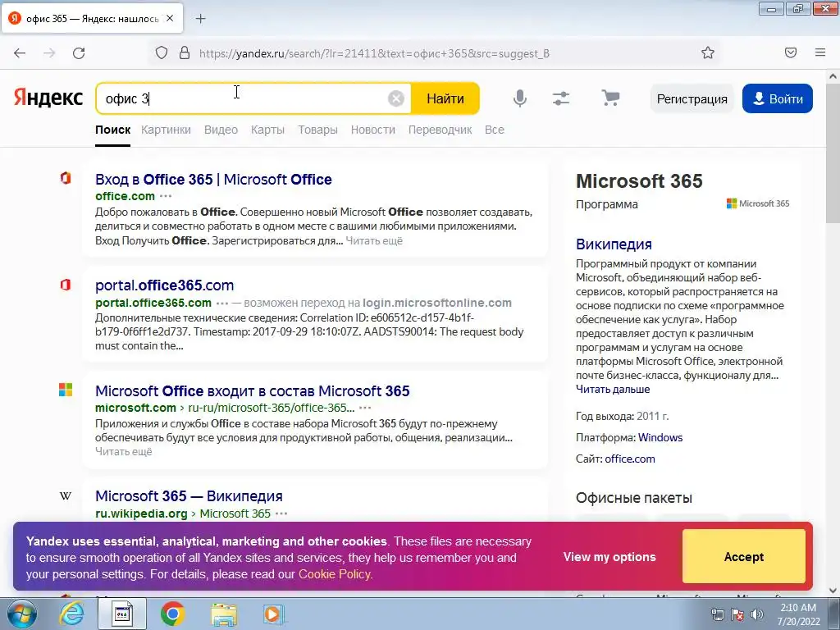Open Windows Media Player from taskbar

tap(273, 614)
